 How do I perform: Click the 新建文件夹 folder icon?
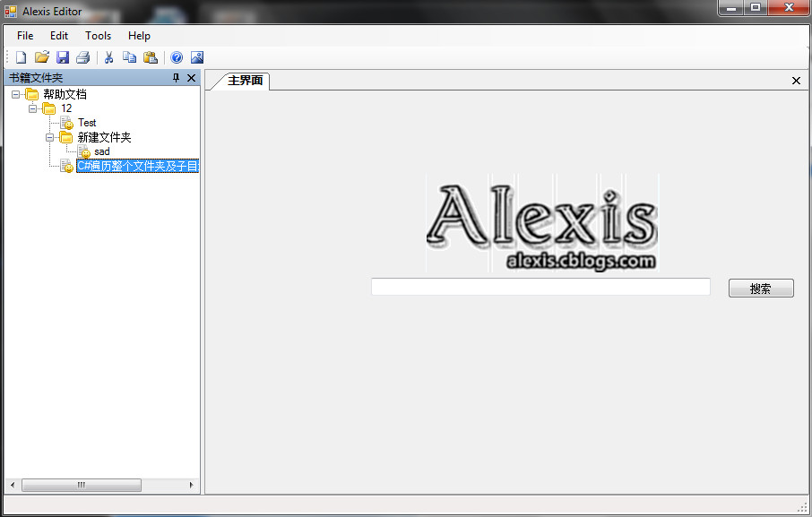point(66,137)
